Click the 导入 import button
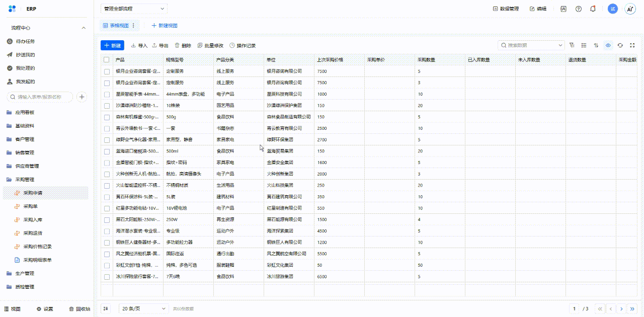Screen dimensions: 644x317 (x=139, y=45)
